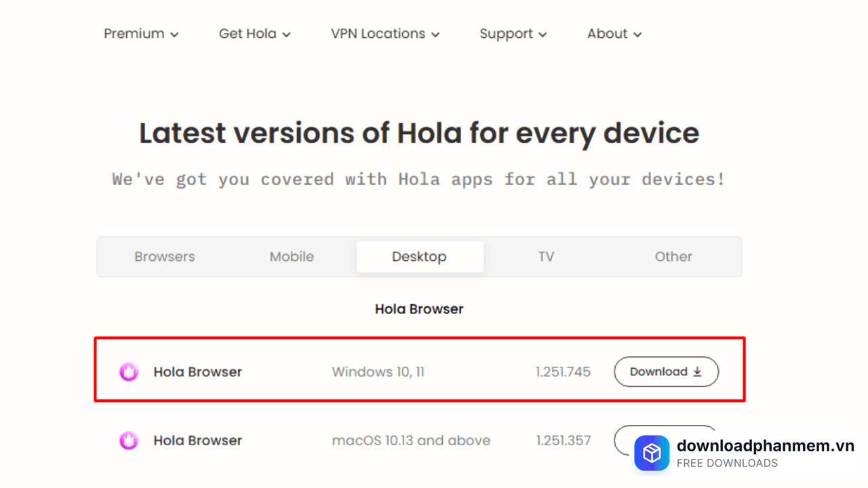Click the Hola Browser icon in the macOS row
This screenshot has width=868, height=488.
(128, 440)
